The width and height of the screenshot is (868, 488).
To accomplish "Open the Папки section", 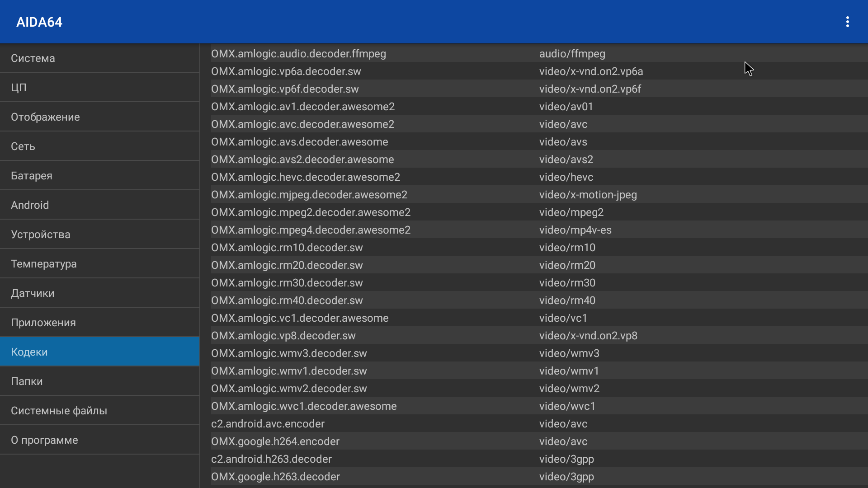I will 99,381.
